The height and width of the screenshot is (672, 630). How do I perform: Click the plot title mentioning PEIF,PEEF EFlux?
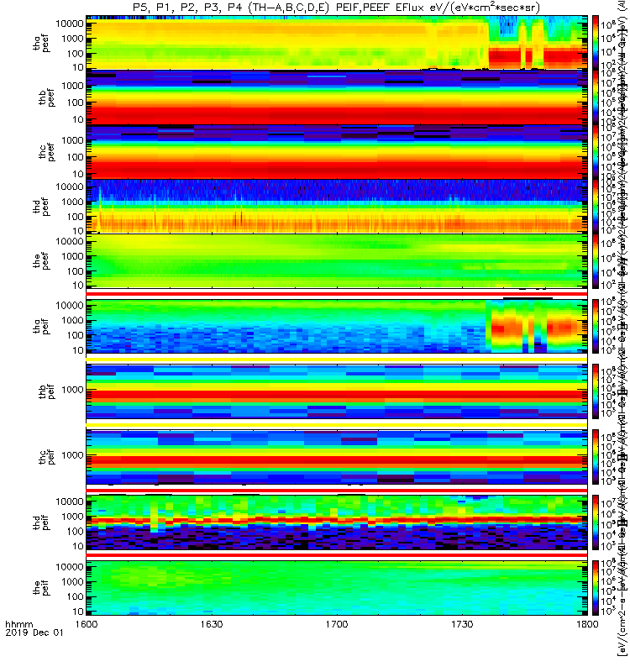click(337, 8)
